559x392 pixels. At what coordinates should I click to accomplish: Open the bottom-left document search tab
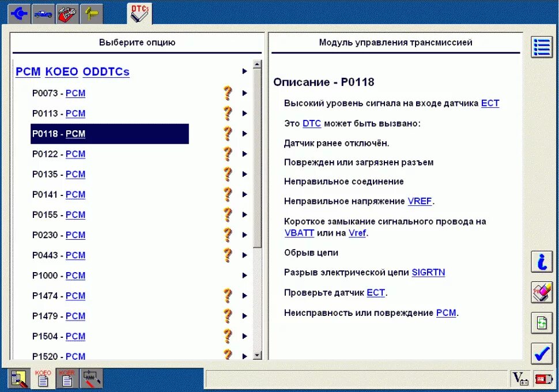coord(19,379)
